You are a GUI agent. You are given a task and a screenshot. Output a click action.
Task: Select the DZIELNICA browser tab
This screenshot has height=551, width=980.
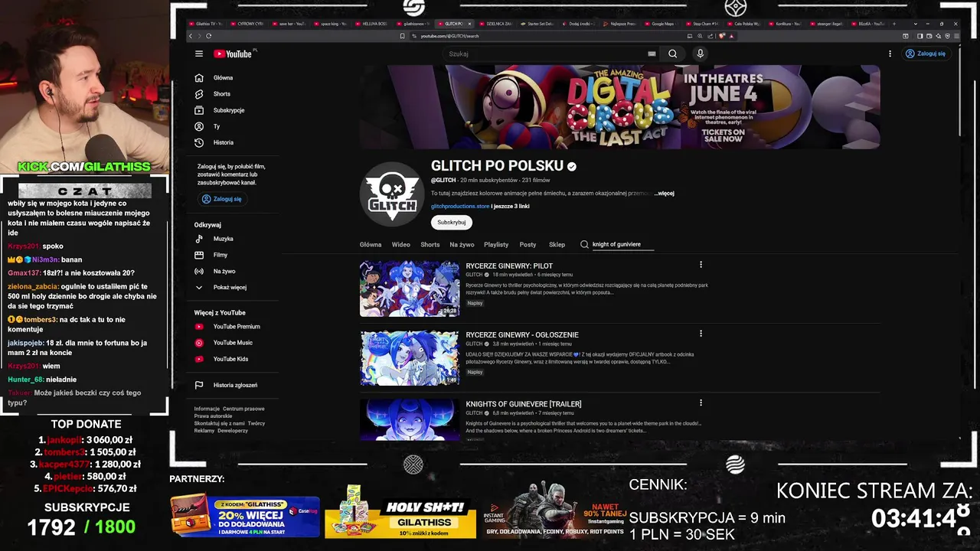(495, 24)
